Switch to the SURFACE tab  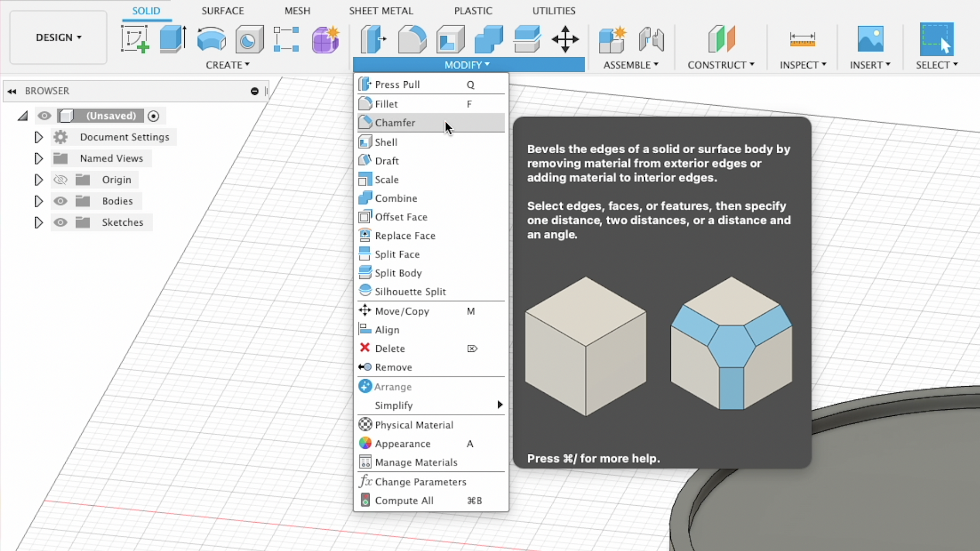tap(223, 11)
